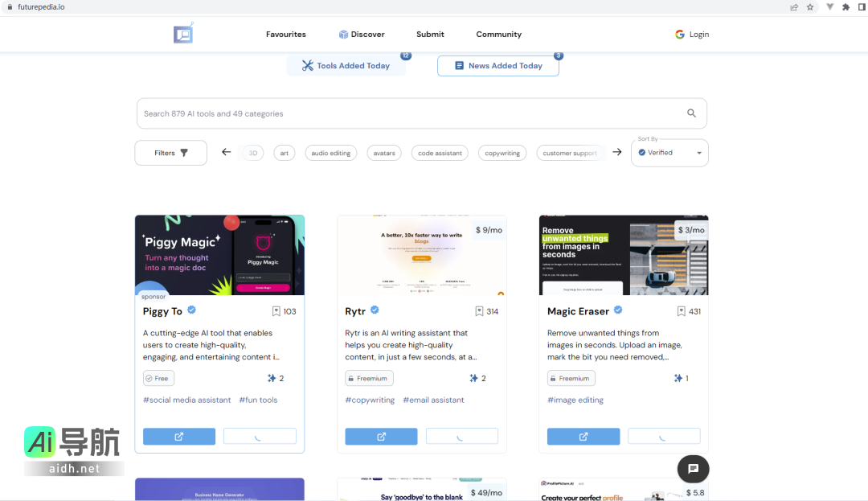The image size is (868, 501).
Task: Open the Piggy To tool title
Action: click(x=162, y=311)
